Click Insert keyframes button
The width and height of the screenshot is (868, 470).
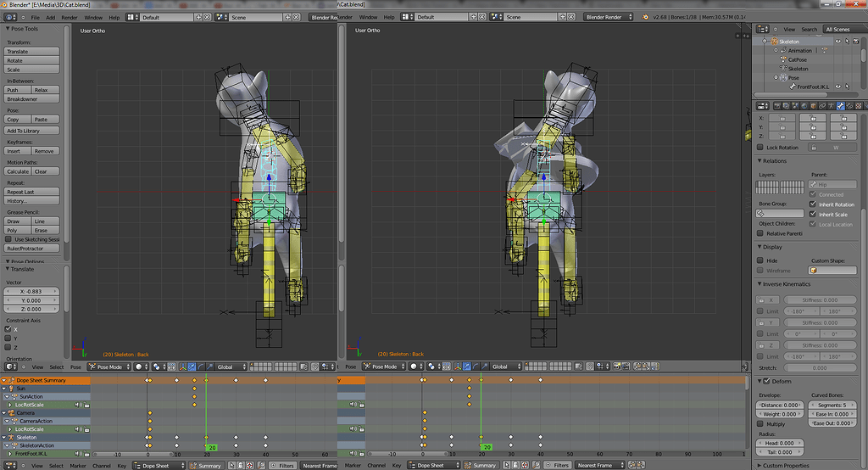point(17,151)
